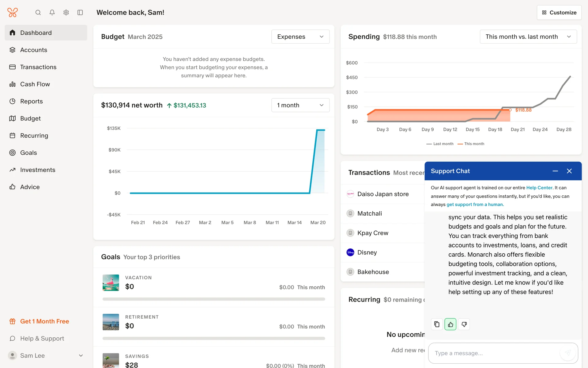The height and width of the screenshot is (368, 588).
Task: Open settings gear icon
Action: click(x=66, y=13)
